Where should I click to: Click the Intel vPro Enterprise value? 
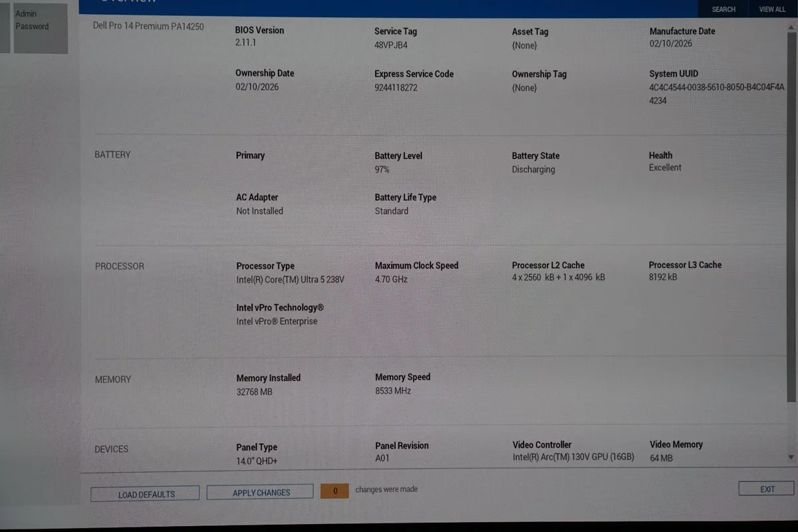pos(277,321)
